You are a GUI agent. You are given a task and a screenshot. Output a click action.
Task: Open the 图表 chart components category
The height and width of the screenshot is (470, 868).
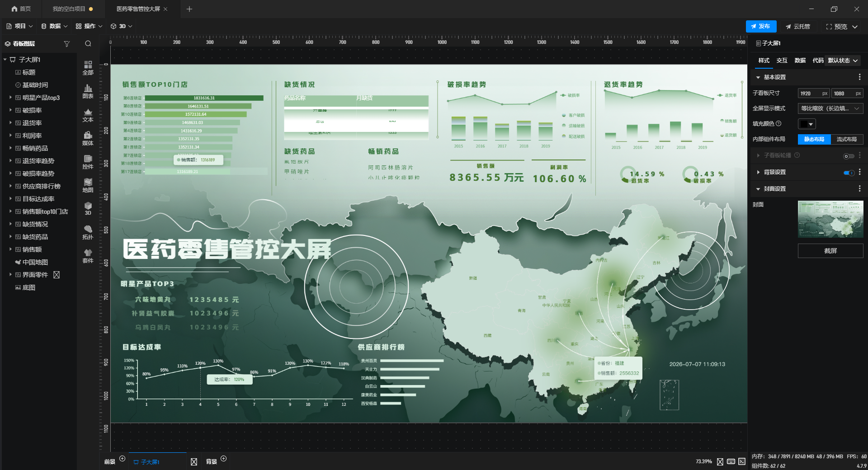pyautogui.click(x=88, y=91)
